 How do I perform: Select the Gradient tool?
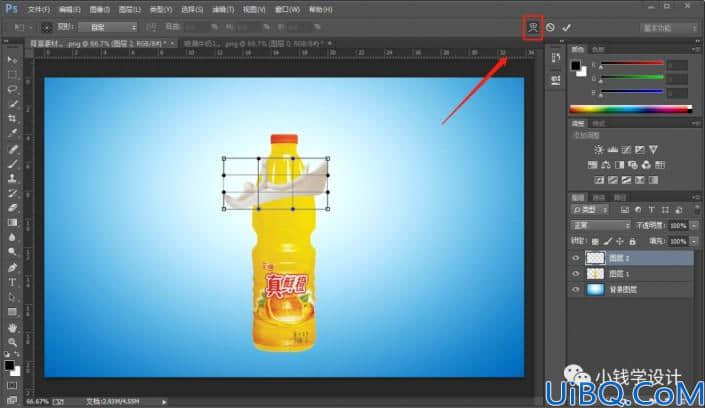click(12, 223)
